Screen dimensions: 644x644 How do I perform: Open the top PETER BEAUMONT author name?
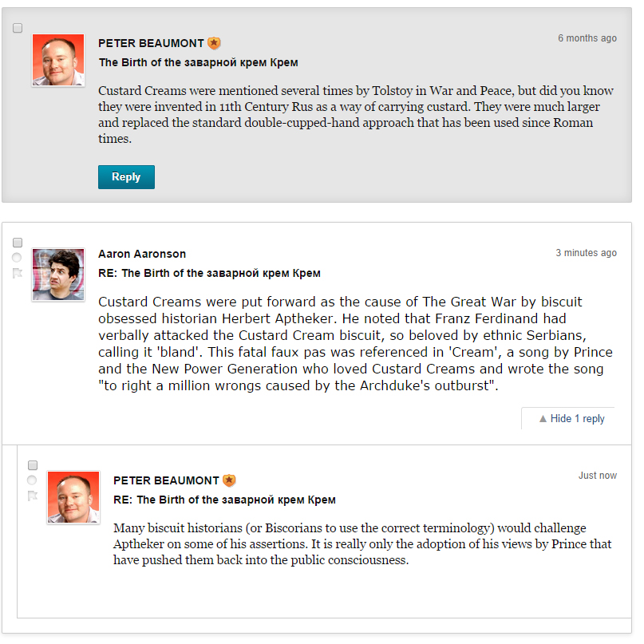click(151, 43)
